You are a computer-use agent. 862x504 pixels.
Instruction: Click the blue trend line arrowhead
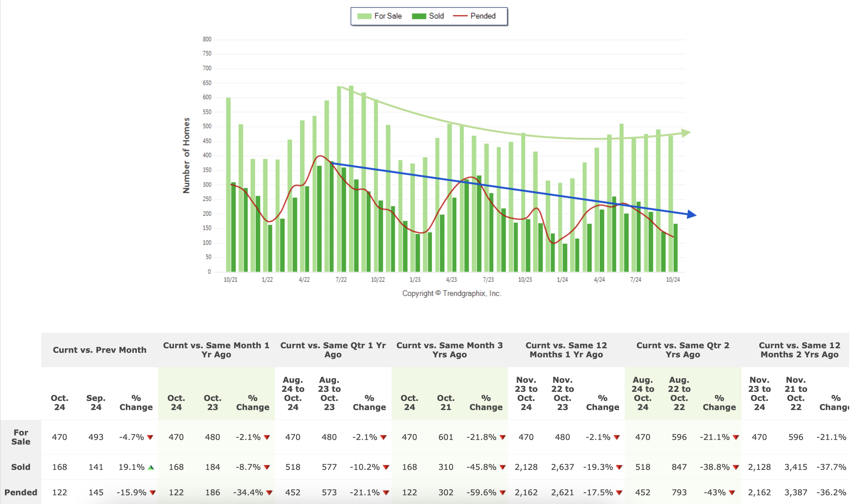[692, 214]
